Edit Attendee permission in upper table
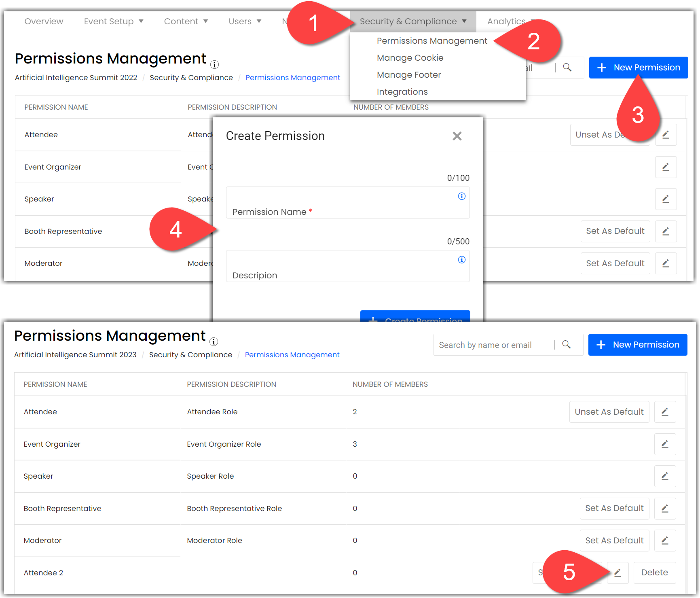Viewport: 700px width, 598px height. tap(666, 135)
